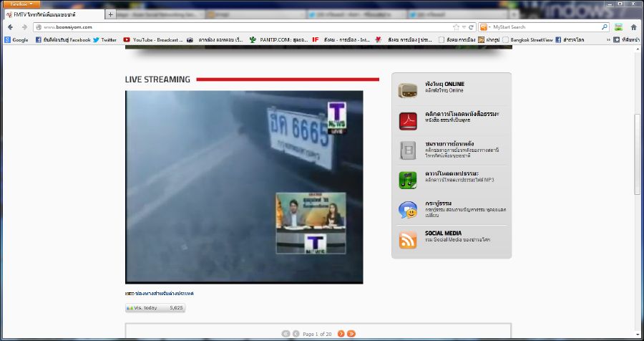Select the FMTV browser tab
Screen dimensions: 644x341
(54, 14)
